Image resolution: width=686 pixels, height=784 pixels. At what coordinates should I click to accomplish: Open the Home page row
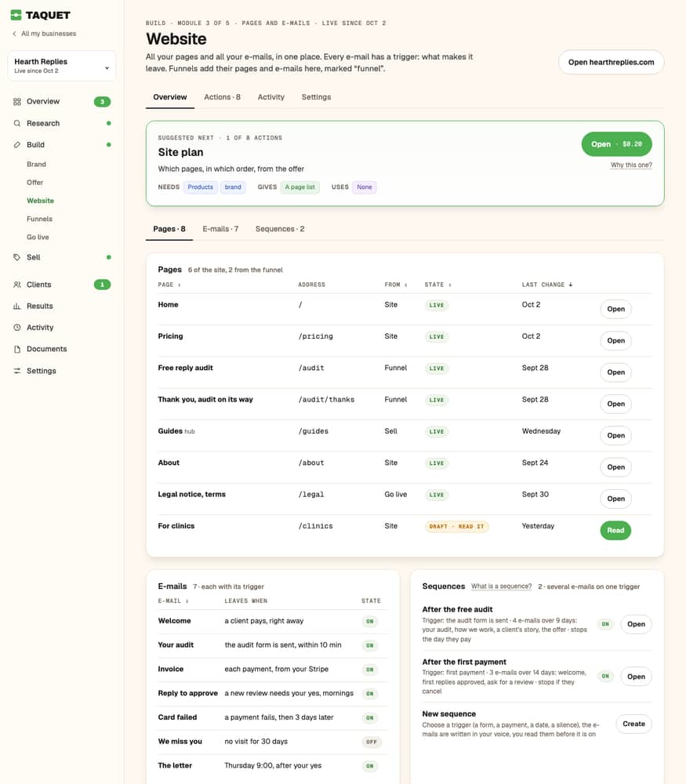coord(615,309)
